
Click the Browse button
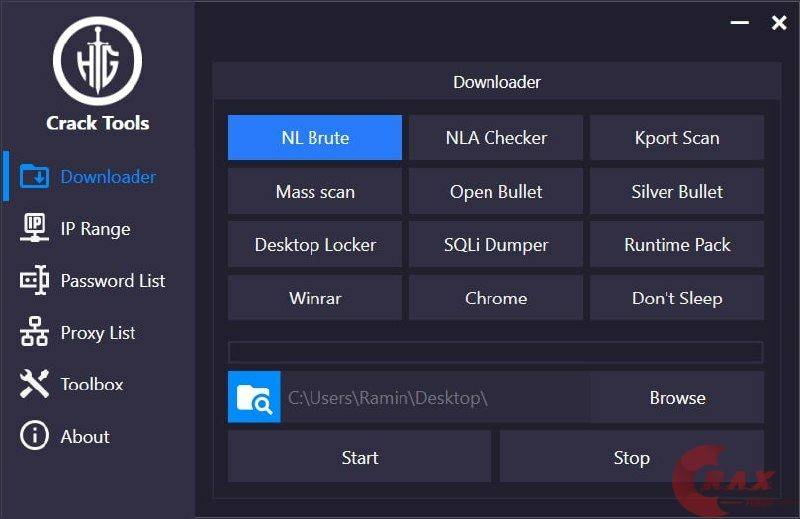[x=677, y=397]
